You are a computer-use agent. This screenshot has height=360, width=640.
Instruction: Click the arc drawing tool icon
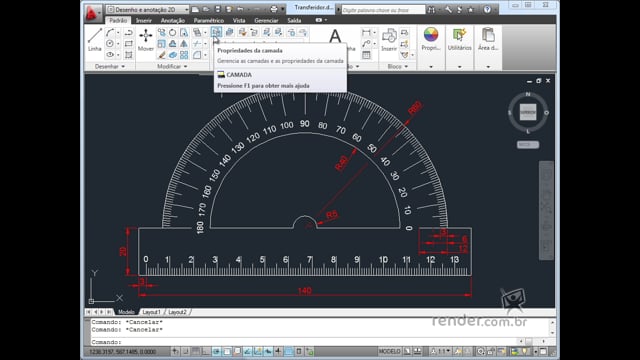(x=110, y=33)
